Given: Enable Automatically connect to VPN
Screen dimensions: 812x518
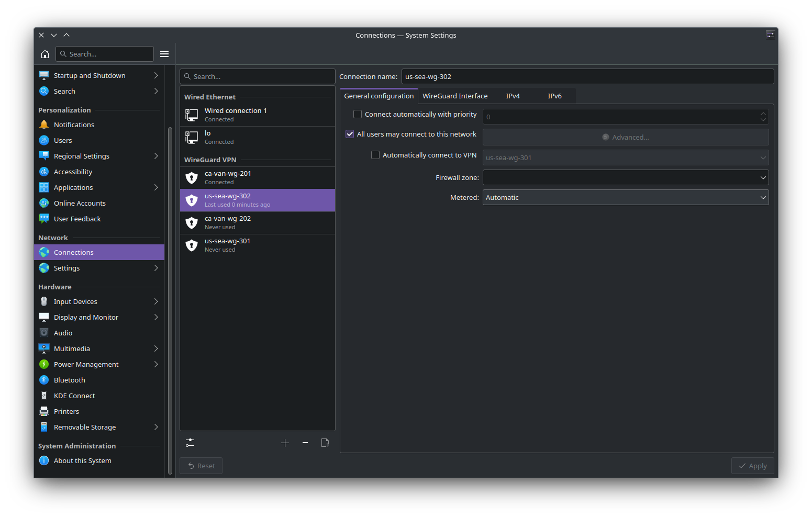Looking at the screenshot, I should [x=375, y=155].
